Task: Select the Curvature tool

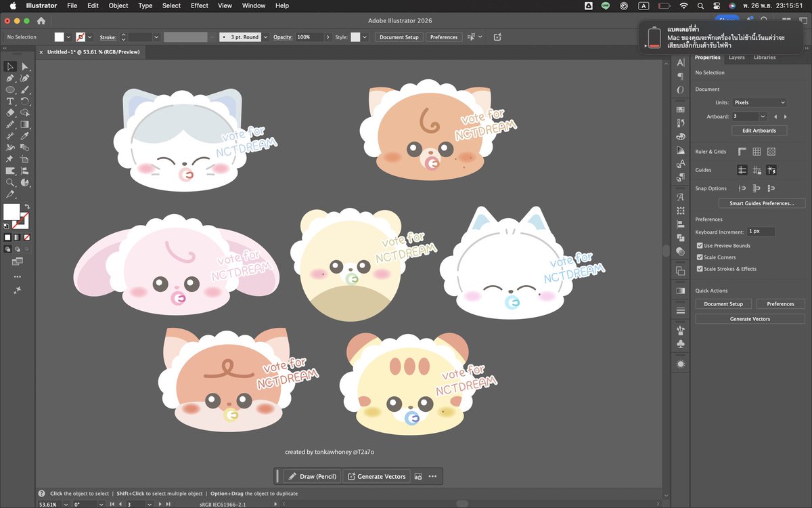Action: point(24,78)
